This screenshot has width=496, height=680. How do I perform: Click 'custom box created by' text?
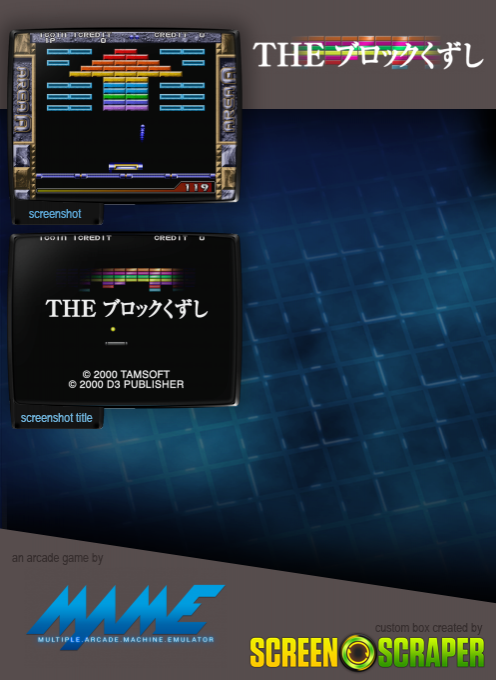(428, 628)
